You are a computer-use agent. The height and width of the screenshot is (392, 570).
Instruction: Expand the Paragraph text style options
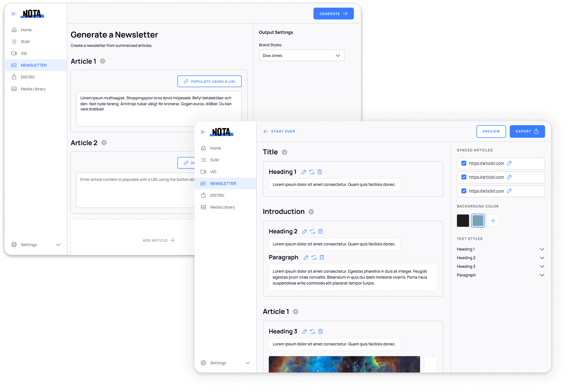[542, 275]
